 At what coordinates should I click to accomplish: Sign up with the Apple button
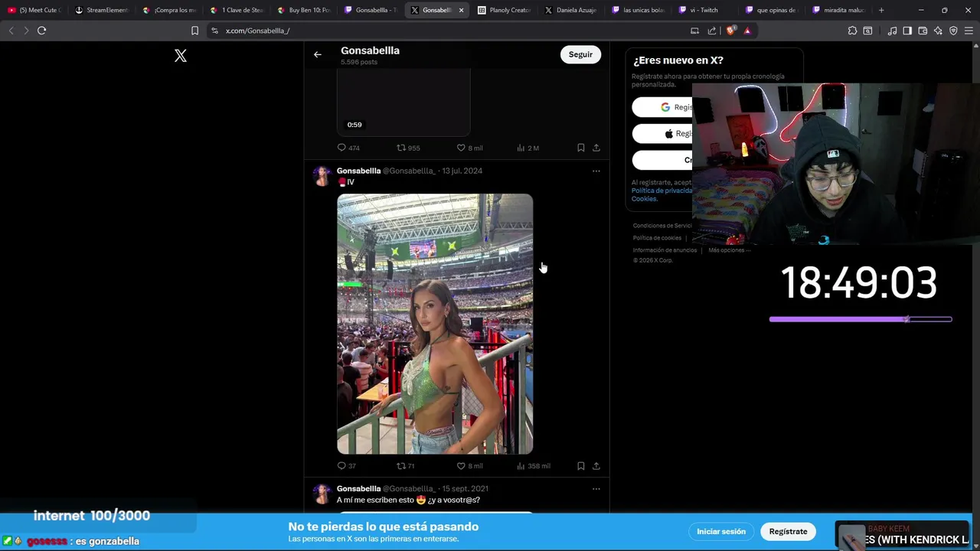point(662,133)
